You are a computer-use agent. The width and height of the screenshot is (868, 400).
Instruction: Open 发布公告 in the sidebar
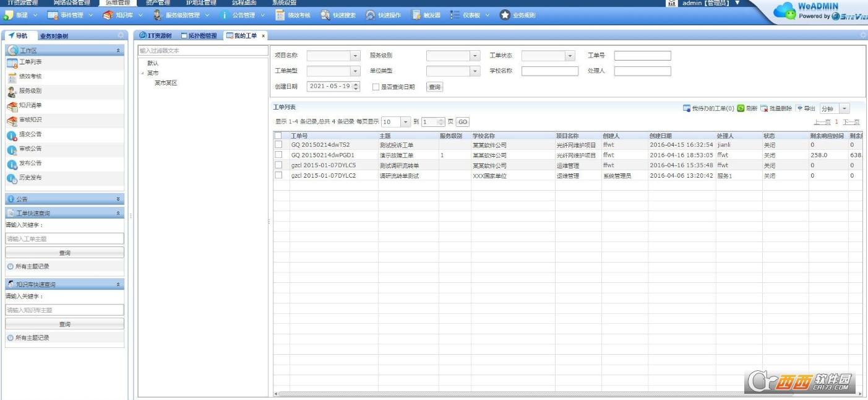65,163
